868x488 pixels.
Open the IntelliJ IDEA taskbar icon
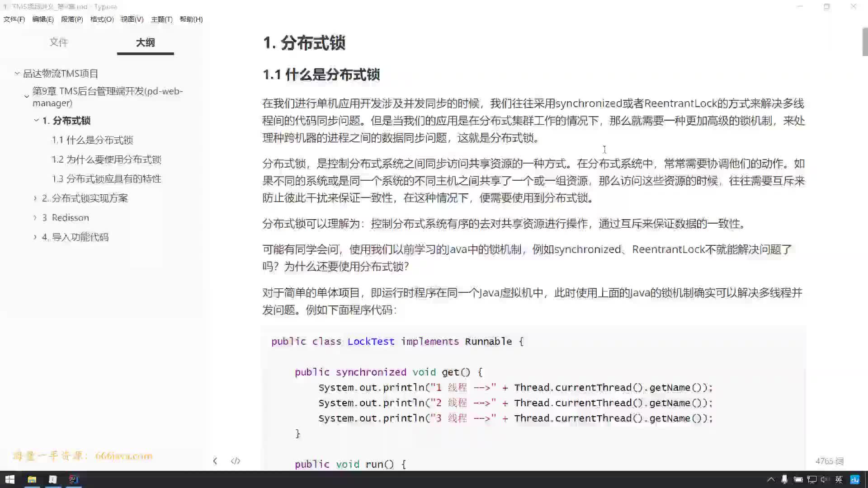click(x=74, y=479)
